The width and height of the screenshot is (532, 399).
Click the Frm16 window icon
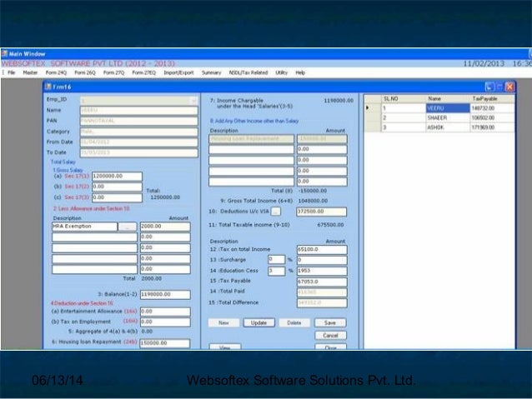pyautogui.click(x=48, y=87)
